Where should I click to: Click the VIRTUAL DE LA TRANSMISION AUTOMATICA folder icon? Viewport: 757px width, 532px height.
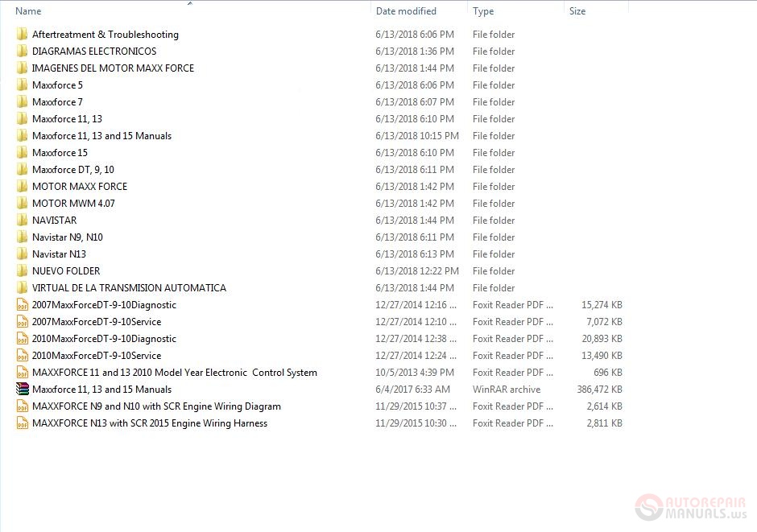tap(23, 287)
